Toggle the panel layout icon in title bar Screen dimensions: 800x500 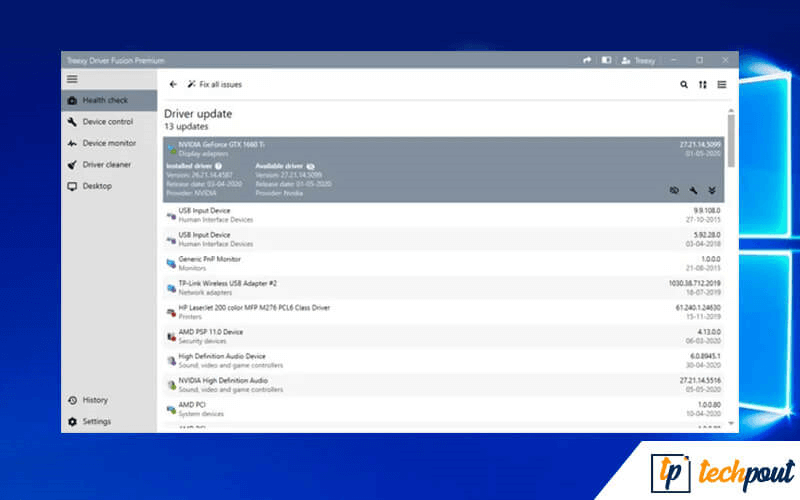[x=606, y=60]
